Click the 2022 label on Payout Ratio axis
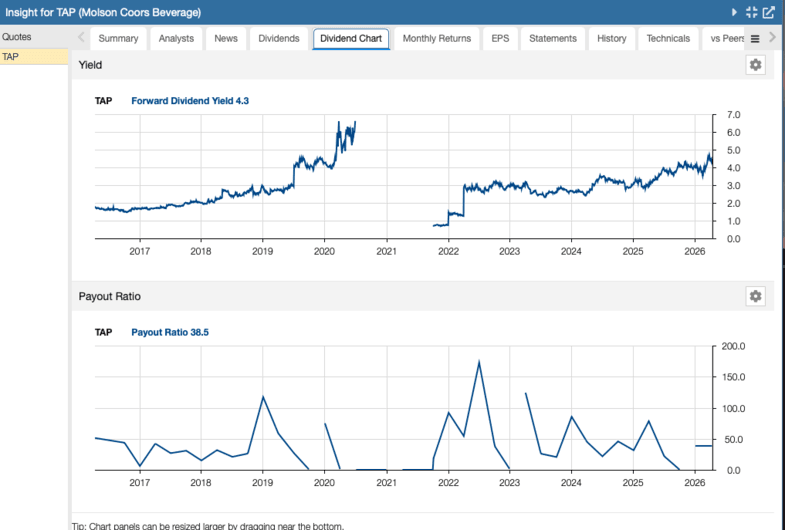Image resolution: width=785 pixels, height=530 pixels. (x=448, y=483)
